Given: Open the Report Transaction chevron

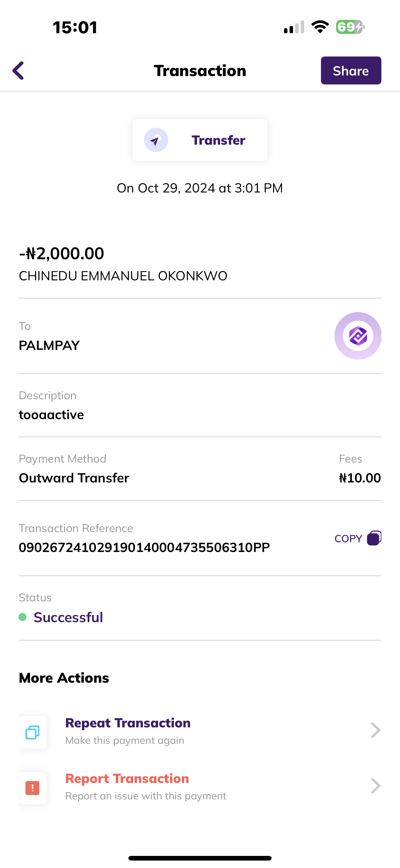Looking at the screenshot, I should (x=376, y=786).
